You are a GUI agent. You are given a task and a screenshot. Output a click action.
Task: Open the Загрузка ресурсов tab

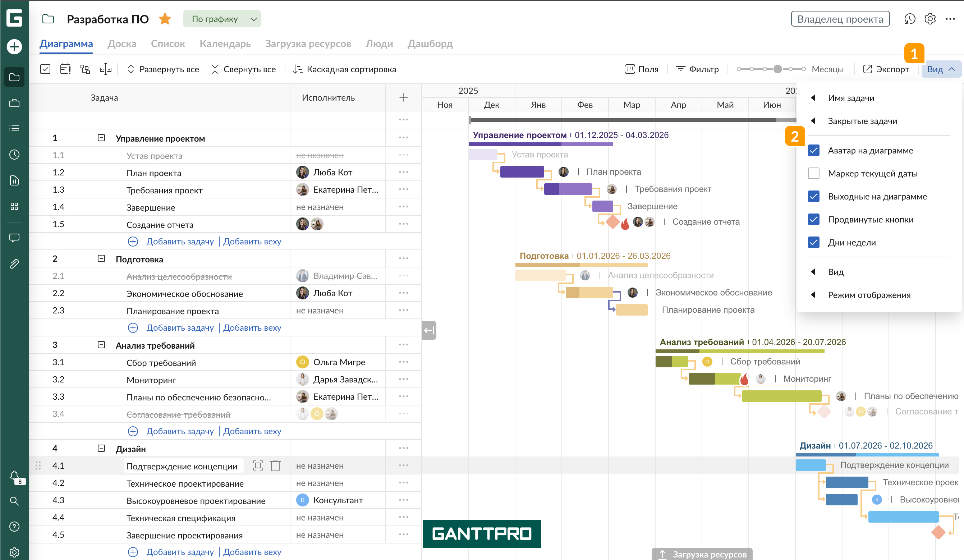(308, 43)
